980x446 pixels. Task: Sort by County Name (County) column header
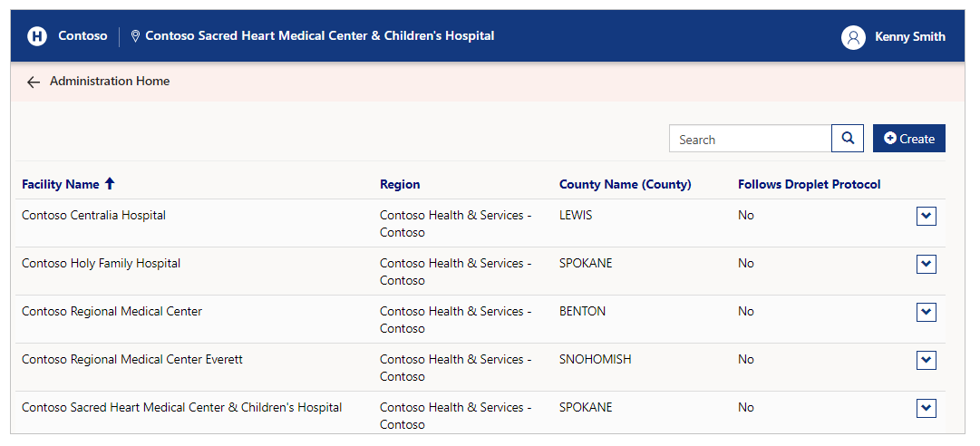click(625, 184)
